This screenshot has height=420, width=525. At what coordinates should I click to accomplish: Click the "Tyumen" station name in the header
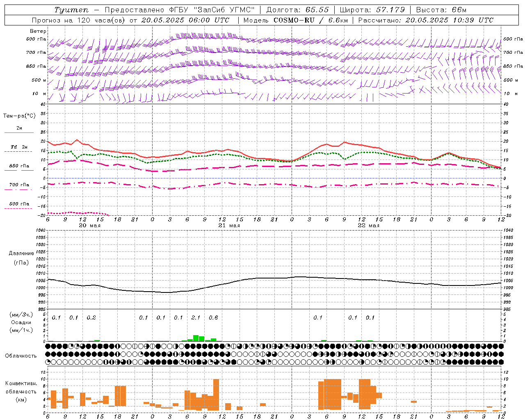point(71,10)
